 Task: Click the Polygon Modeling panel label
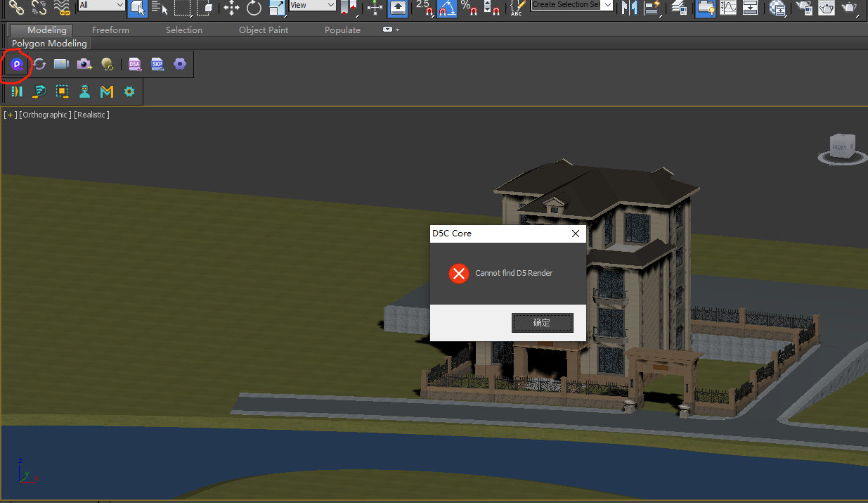point(49,44)
